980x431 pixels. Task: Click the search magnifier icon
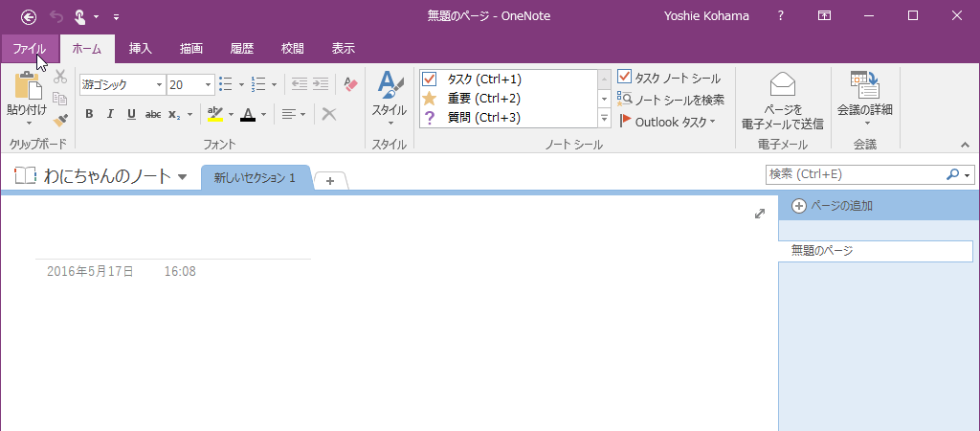click(x=952, y=174)
